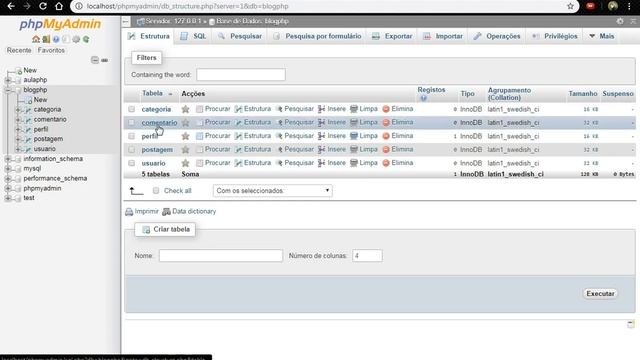Open the Importar tab

[x=443, y=36]
